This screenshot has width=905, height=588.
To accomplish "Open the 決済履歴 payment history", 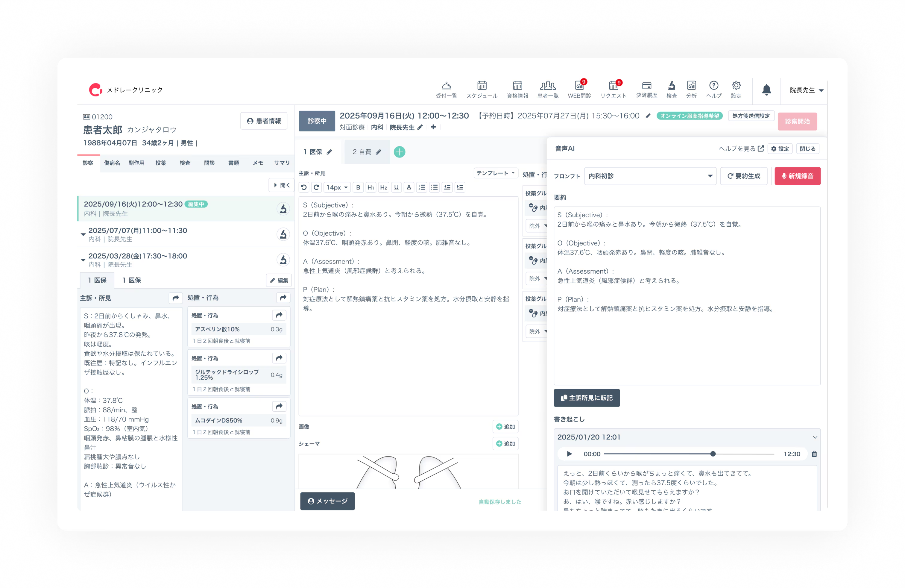I will pyautogui.click(x=646, y=90).
